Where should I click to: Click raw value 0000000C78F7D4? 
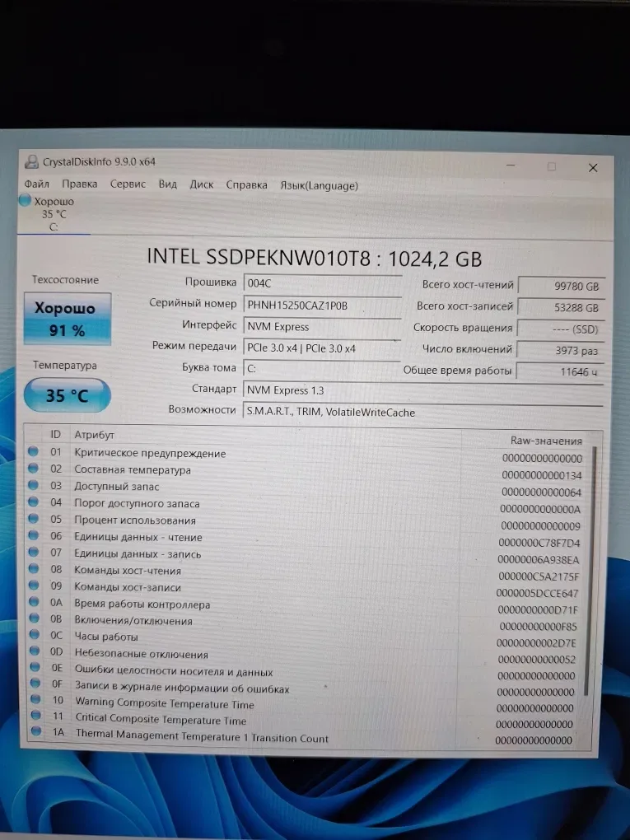[539, 543]
